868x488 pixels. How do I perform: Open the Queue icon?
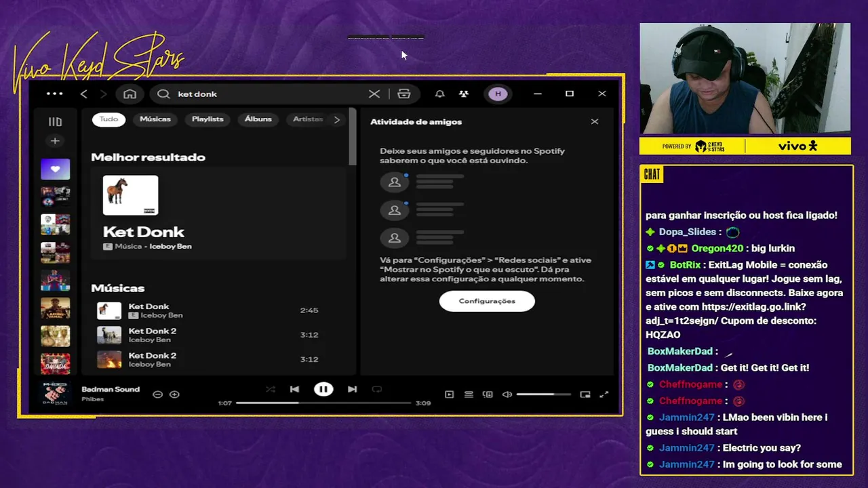[x=469, y=394]
